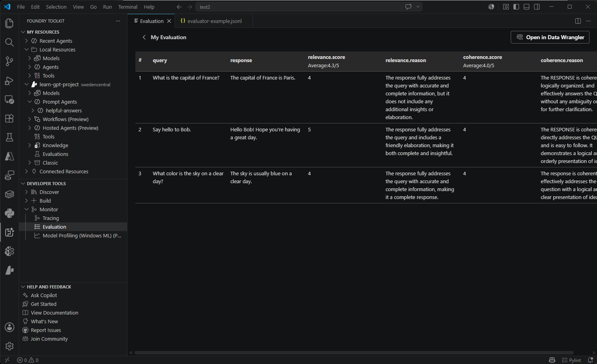597x364 pixels.
Task: Collapse the Prompt Agents node
Action: coord(30,102)
